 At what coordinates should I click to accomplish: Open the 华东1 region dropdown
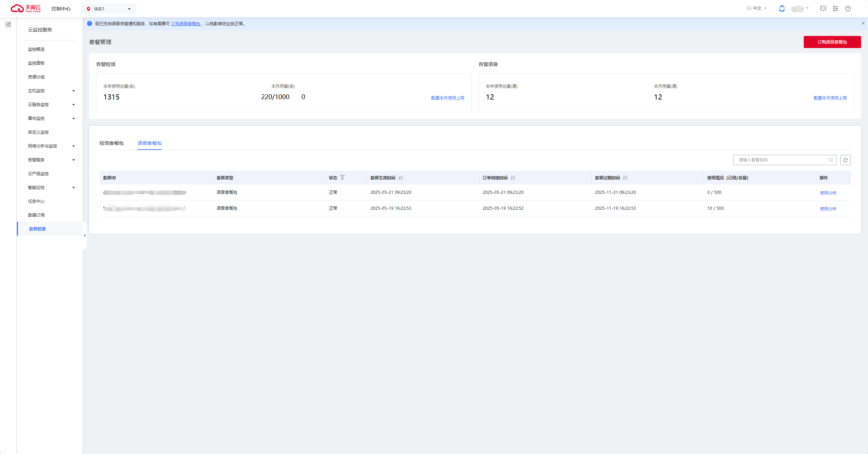pyautogui.click(x=108, y=9)
